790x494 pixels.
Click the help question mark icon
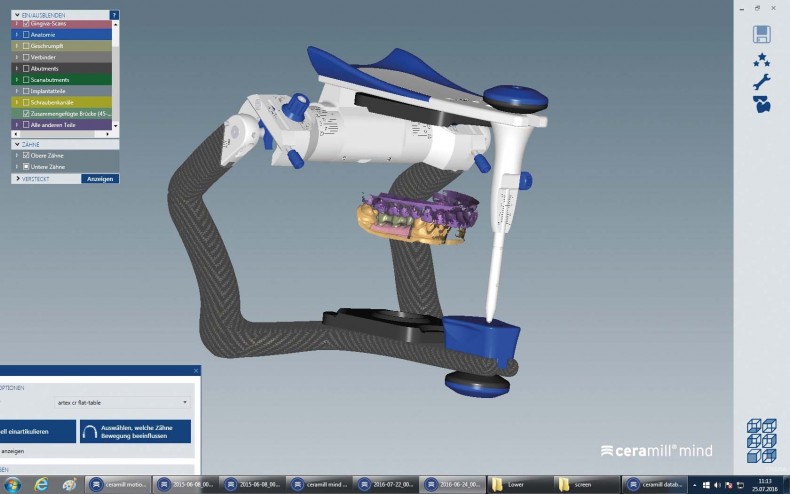point(114,15)
